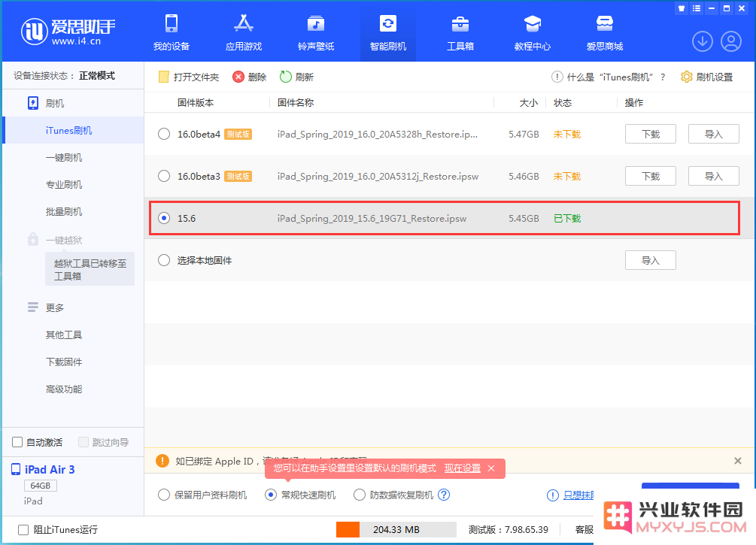The width and height of the screenshot is (756, 545).
Task: Click the 已下载 status text
Action: click(567, 218)
